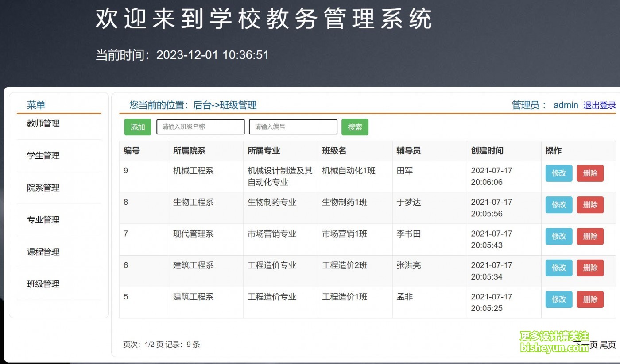Delete the 工程造价1班 row
The height and width of the screenshot is (364, 620).
tap(590, 299)
